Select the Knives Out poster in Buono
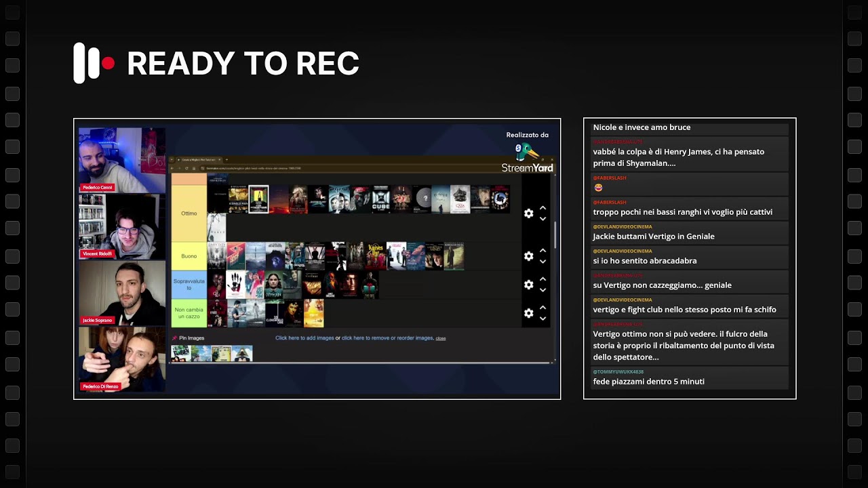The image size is (868, 488). pos(376,256)
